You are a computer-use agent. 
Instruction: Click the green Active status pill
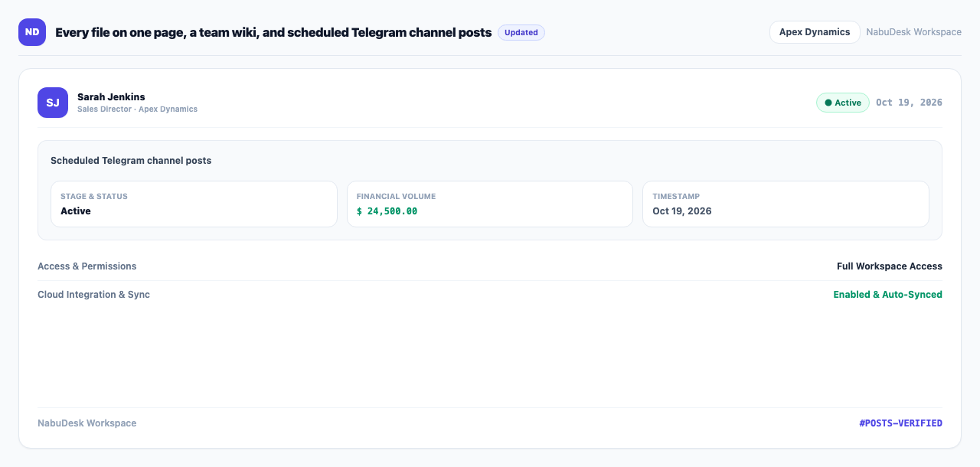842,103
